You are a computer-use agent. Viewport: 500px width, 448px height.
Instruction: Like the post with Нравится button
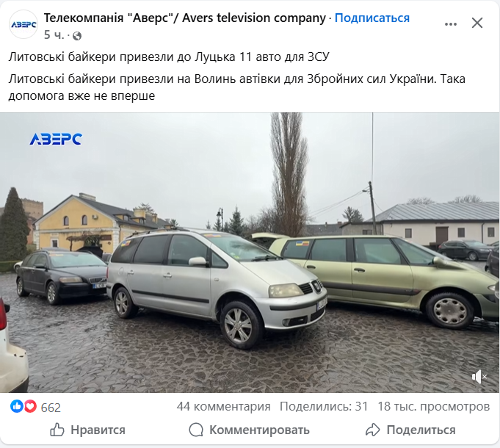87,430
